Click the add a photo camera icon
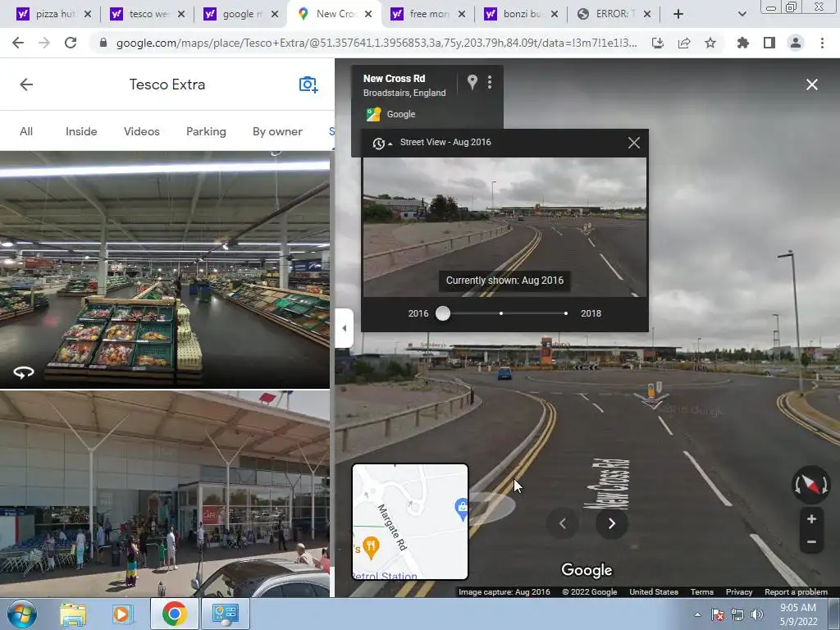 pos(308,84)
